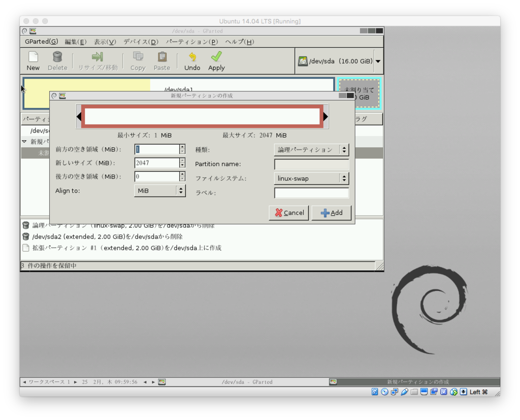This screenshot has height=420, width=520.
Task: Click the Partition name text field
Action: tap(311, 164)
